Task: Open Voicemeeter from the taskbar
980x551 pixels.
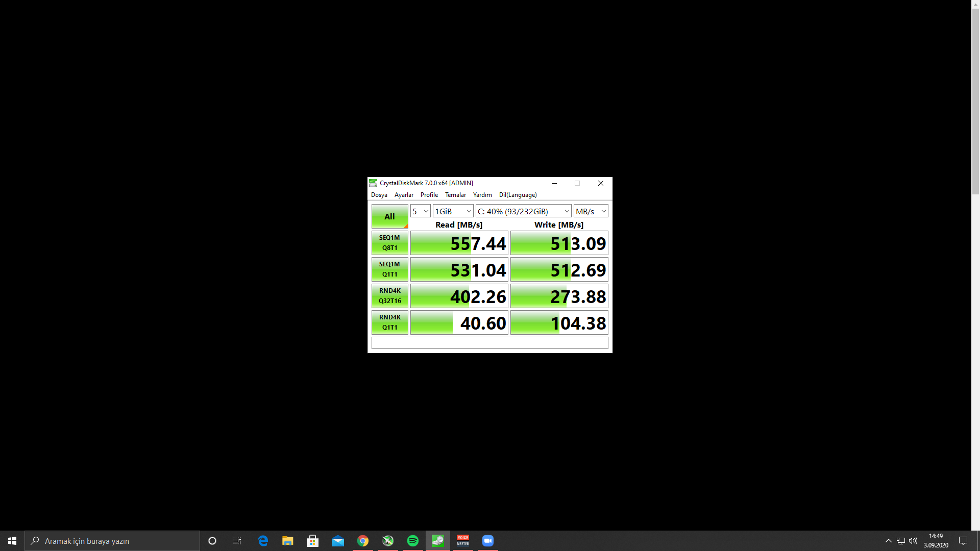Action: (463, 541)
